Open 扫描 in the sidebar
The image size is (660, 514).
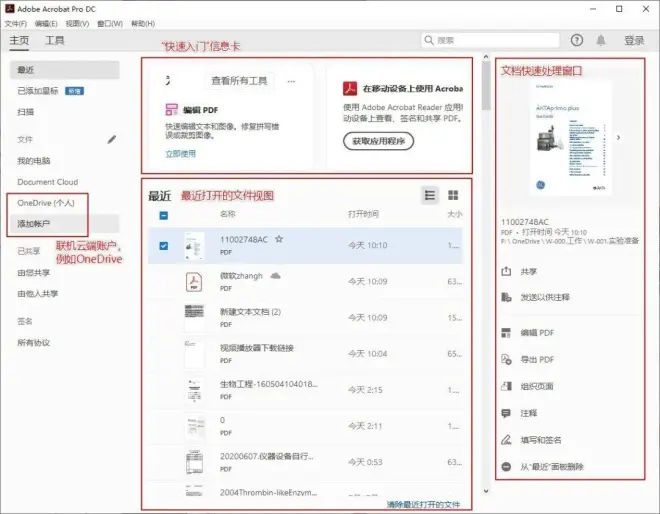pos(26,112)
